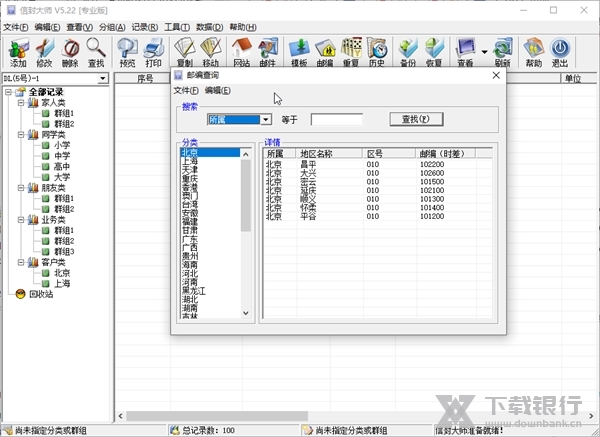Select 大学 group in the tree
Screen dimensions: 600x437
[62, 177]
